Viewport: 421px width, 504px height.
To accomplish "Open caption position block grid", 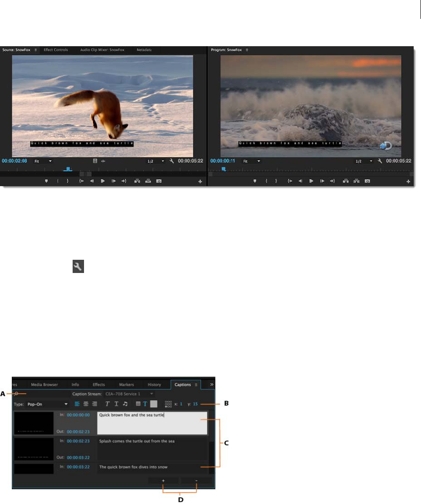I will [168, 404].
